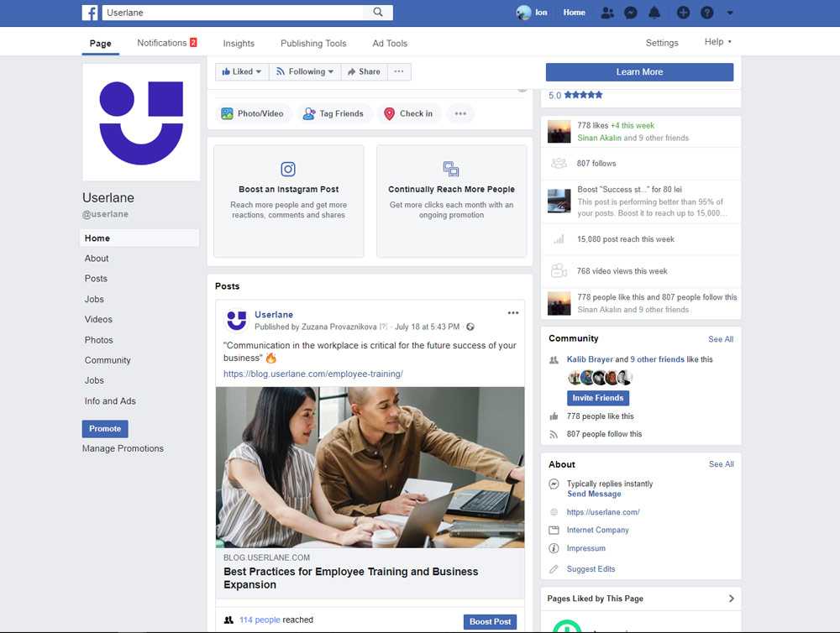Click the Send Message link
Screen dimensions: 840x633
[594, 494]
